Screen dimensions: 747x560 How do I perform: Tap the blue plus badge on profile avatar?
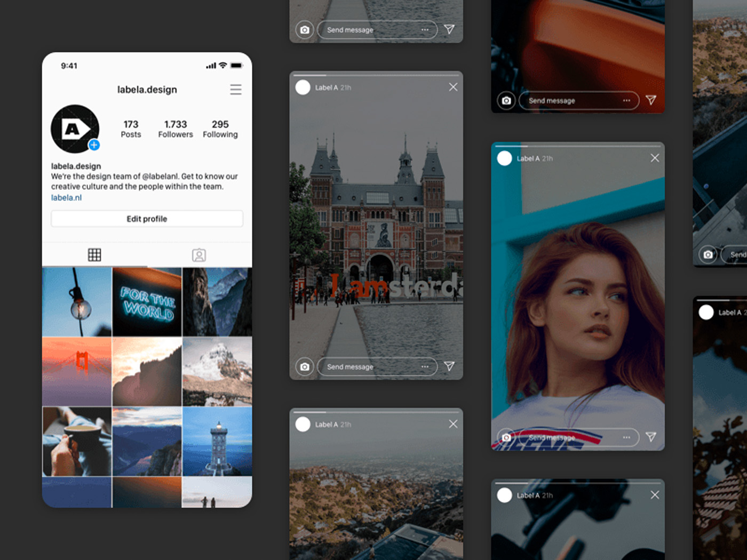[94, 145]
